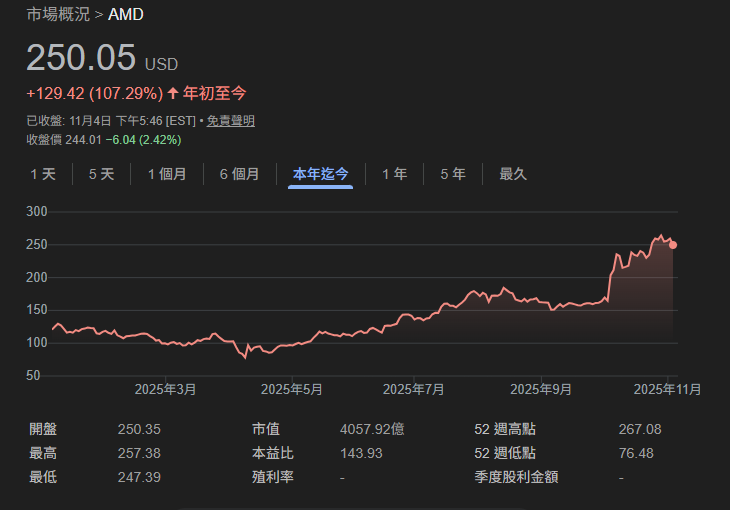Click the 52 週高點 value 267.08

point(640,430)
